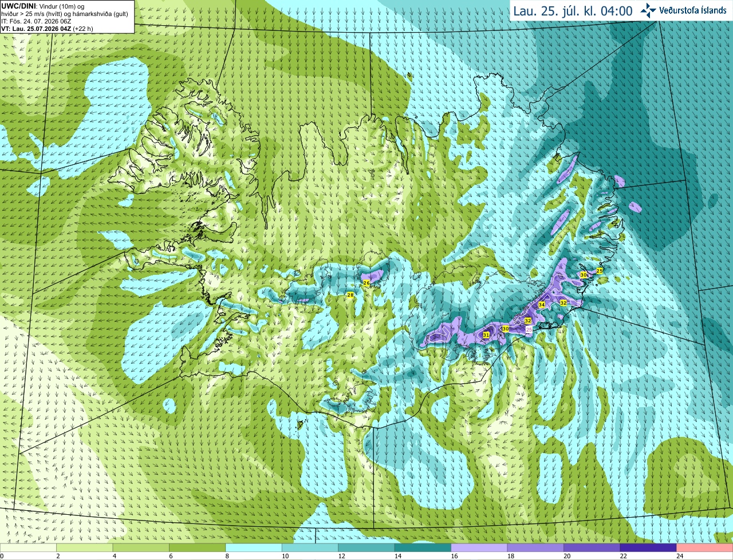The image size is (733, 560).
Task: Select the VT valid time line in info box
Action: (x=47, y=29)
